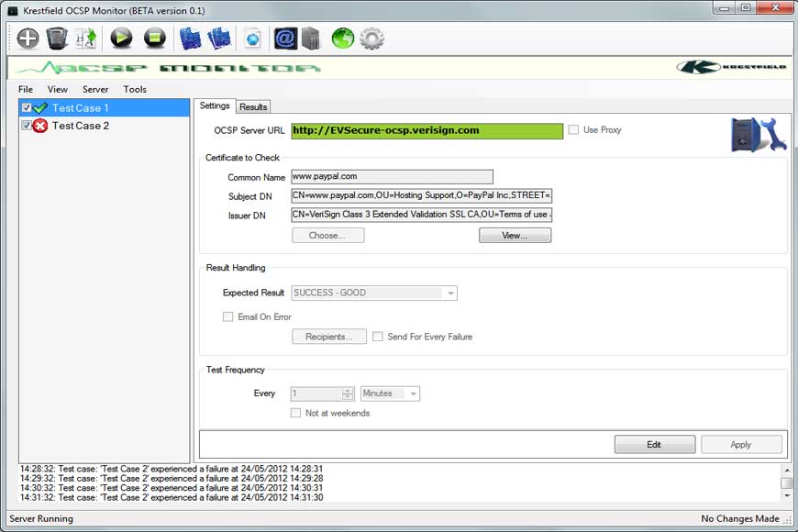
Task: Check the Send For Every Failure box
Action: [377, 337]
